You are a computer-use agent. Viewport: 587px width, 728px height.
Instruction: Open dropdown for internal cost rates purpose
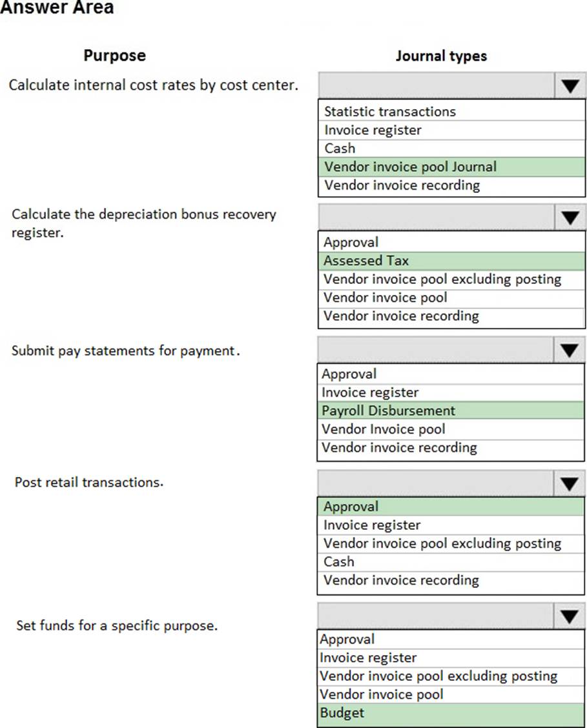pyautogui.click(x=570, y=85)
